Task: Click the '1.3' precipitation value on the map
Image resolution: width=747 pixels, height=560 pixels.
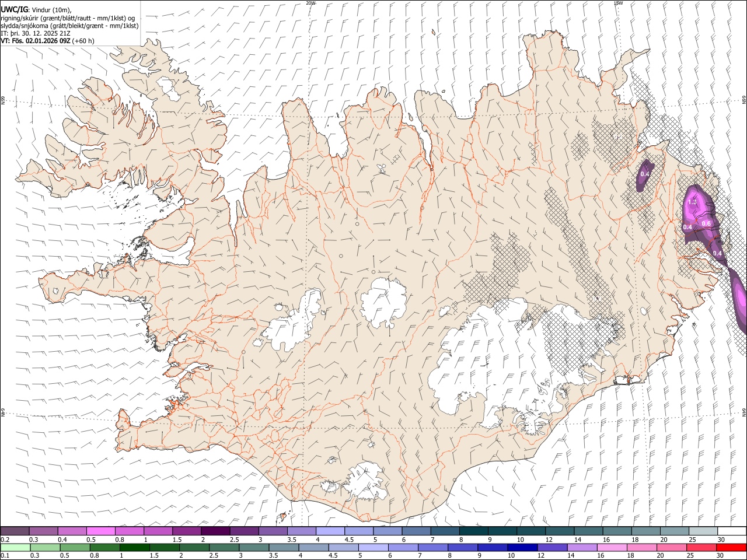Action: click(x=693, y=202)
